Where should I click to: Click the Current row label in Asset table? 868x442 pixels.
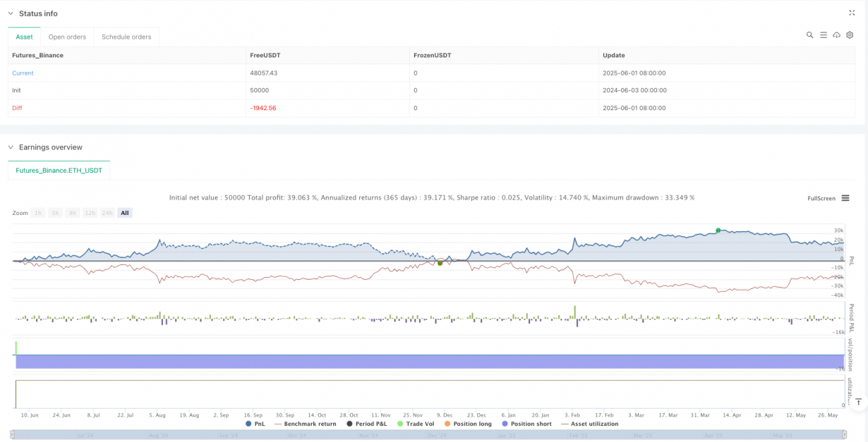pyautogui.click(x=23, y=73)
